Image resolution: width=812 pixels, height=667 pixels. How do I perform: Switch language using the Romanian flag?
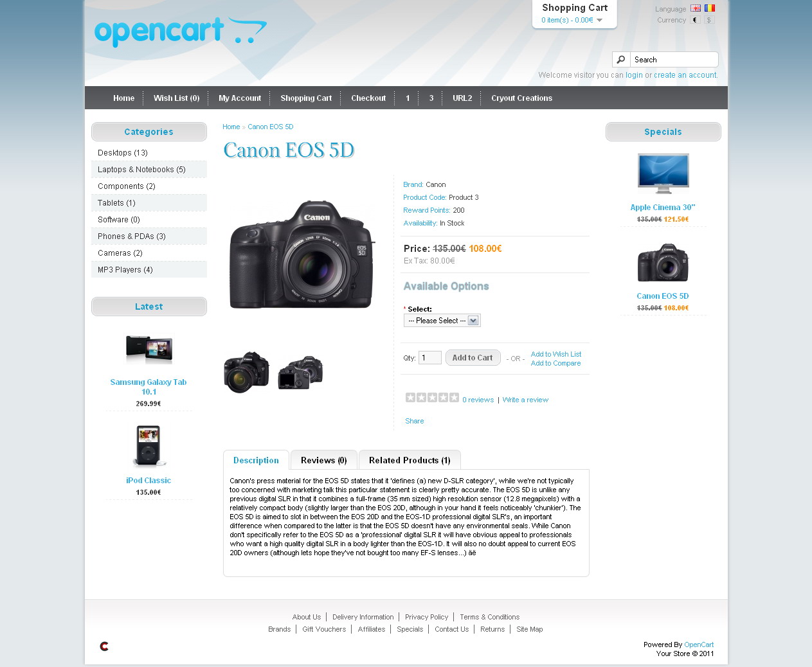tap(710, 8)
